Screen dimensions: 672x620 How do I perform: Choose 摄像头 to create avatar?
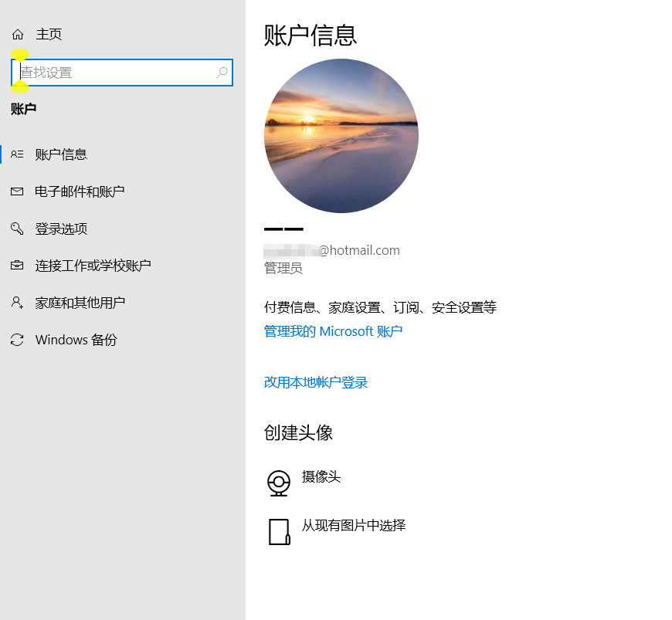(x=321, y=476)
